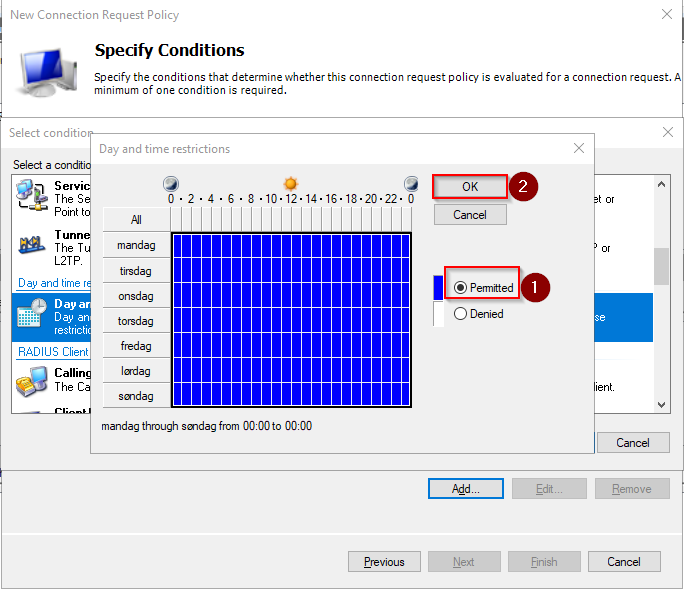Click the right moon icon above the grid

(x=411, y=184)
